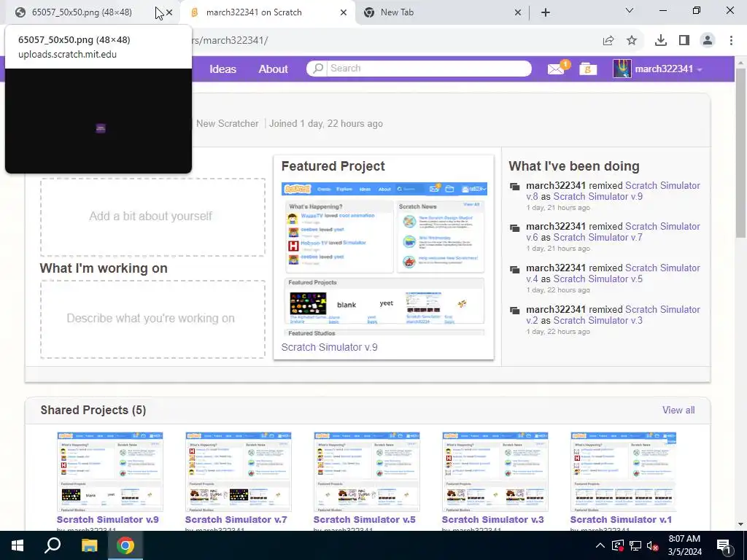Open the Windows Start button
Screen dimensions: 747x560
(x=18, y=545)
